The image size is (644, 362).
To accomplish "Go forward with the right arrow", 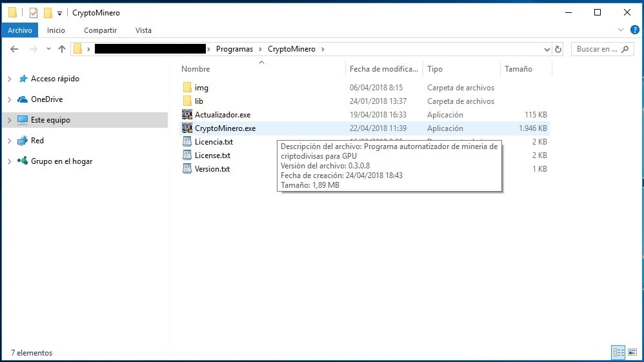I will pyautogui.click(x=34, y=49).
